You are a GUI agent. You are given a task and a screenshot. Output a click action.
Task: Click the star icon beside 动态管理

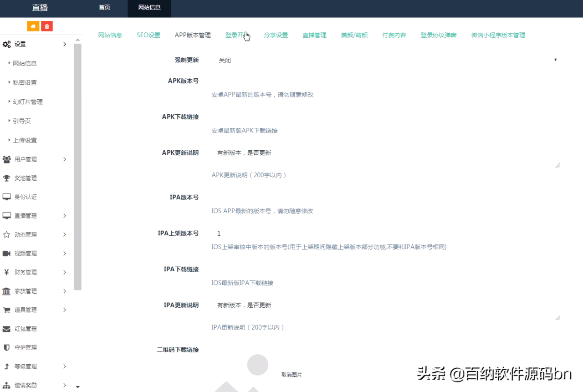pyautogui.click(x=7, y=234)
